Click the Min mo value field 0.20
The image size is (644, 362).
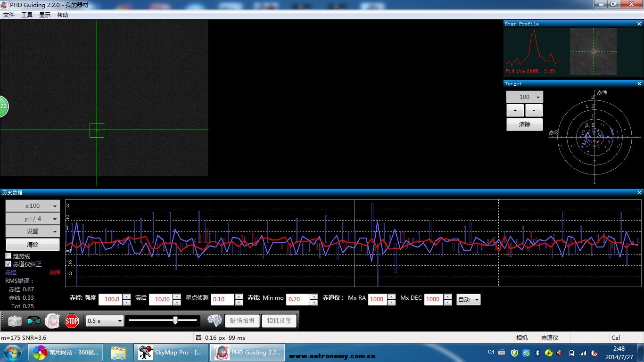point(298,299)
